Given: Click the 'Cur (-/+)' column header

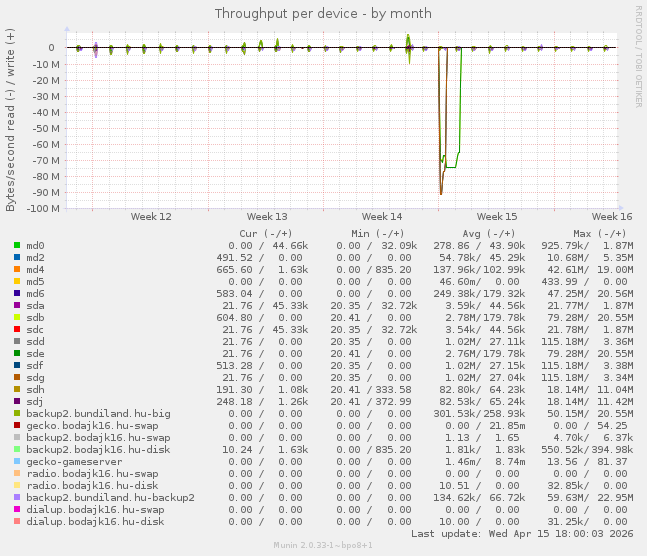Looking at the screenshot, I should click(x=266, y=234).
